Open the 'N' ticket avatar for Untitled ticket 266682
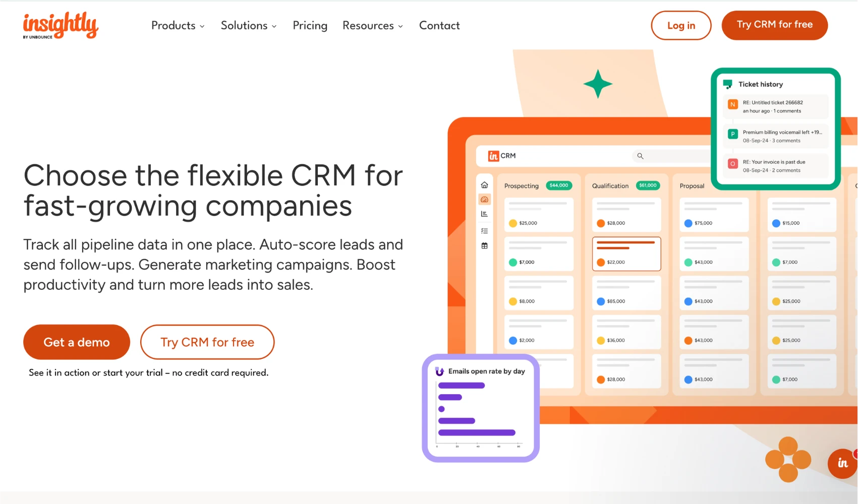The height and width of the screenshot is (504, 858). pos(732,104)
